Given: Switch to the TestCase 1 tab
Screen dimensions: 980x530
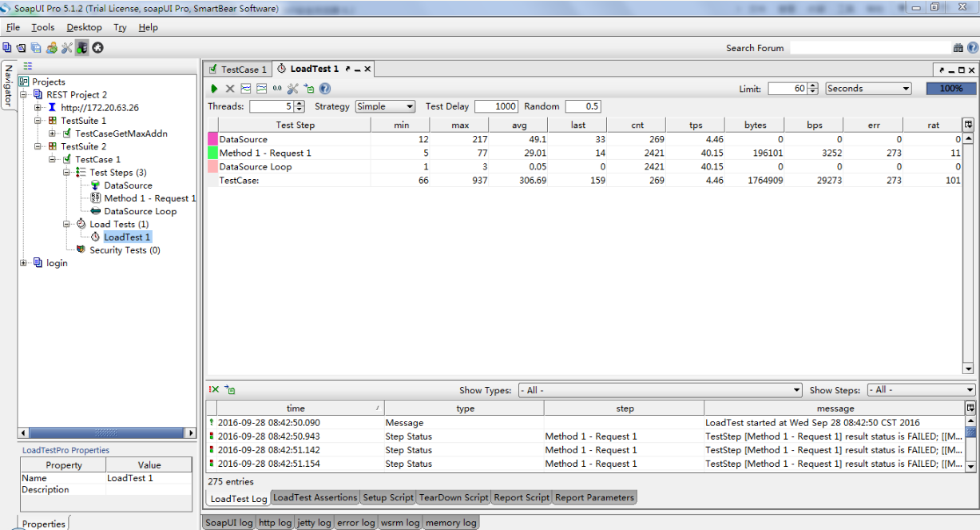Looking at the screenshot, I should tap(237, 70).
